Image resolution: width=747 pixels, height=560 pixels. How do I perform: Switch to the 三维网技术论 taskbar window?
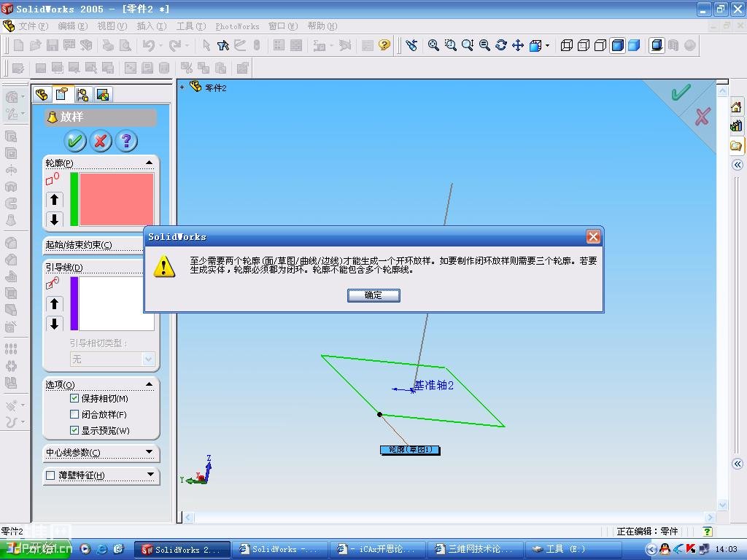(475, 549)
